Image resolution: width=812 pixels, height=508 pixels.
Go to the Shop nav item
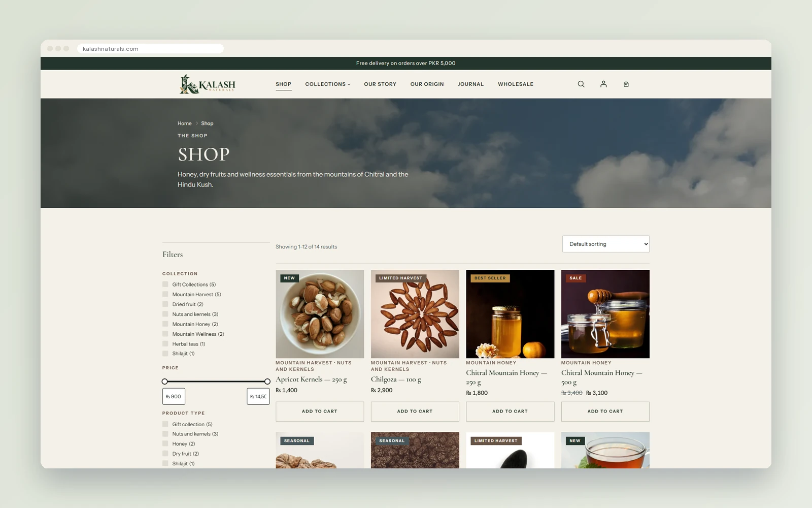click(x=284, y=84)
